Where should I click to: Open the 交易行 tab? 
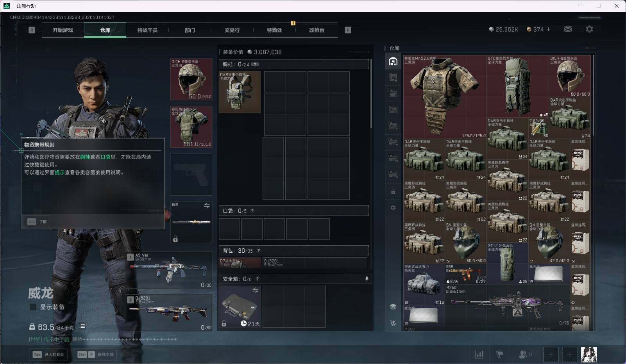(232, 30)
